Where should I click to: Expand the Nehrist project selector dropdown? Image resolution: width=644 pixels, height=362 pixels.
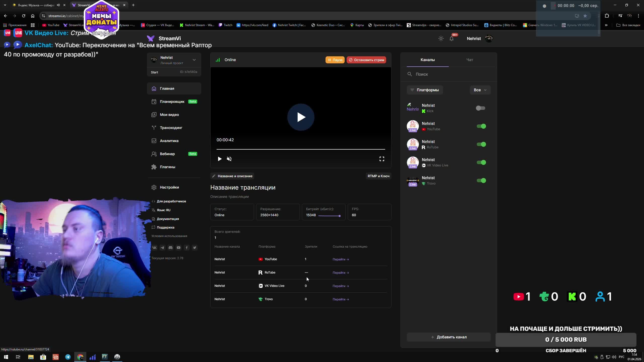(x=194, y=60)
